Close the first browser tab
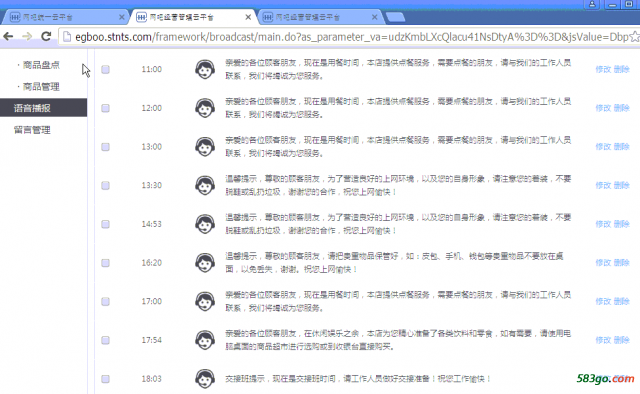Viewport: 640px width, 394px height. [122, 17]
